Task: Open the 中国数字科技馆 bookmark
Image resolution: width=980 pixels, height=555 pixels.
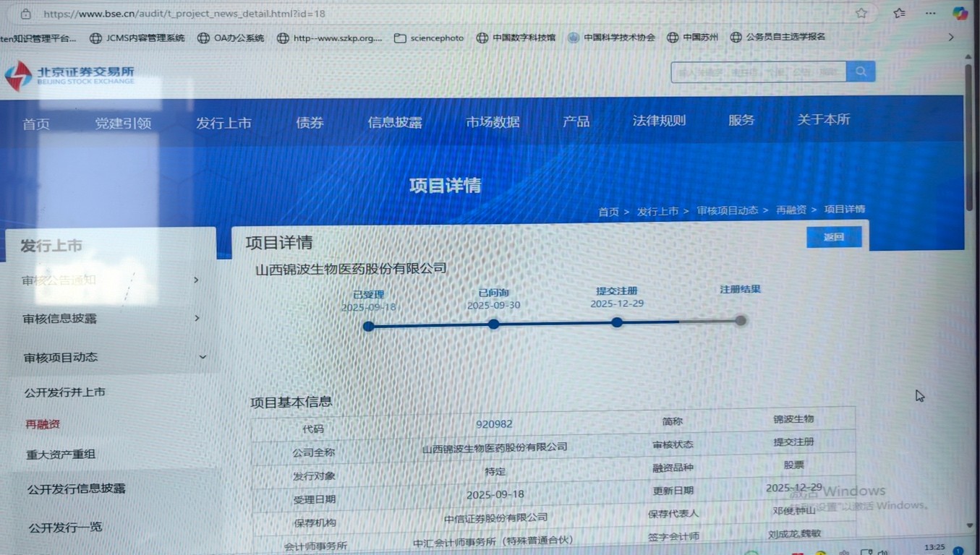Action: tap(516, 38)
